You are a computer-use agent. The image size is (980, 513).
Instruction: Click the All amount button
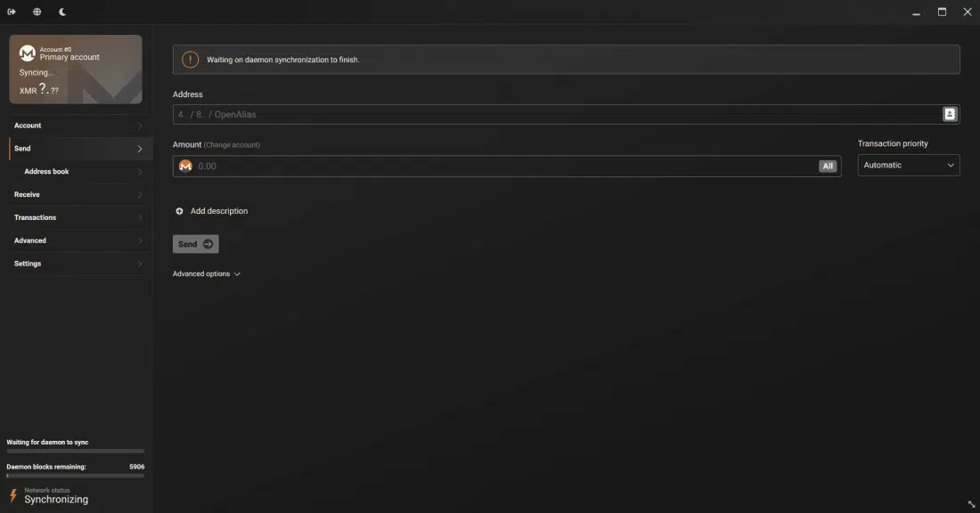pos(828,167)
